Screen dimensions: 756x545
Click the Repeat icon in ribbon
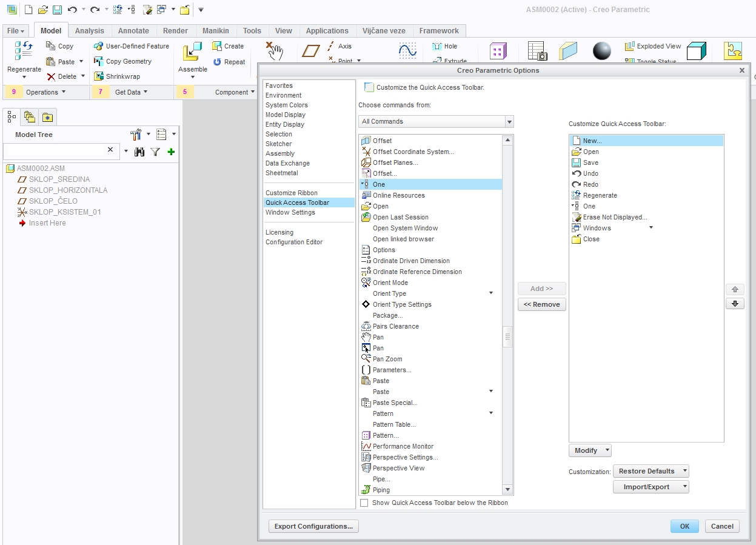[217, 62]
